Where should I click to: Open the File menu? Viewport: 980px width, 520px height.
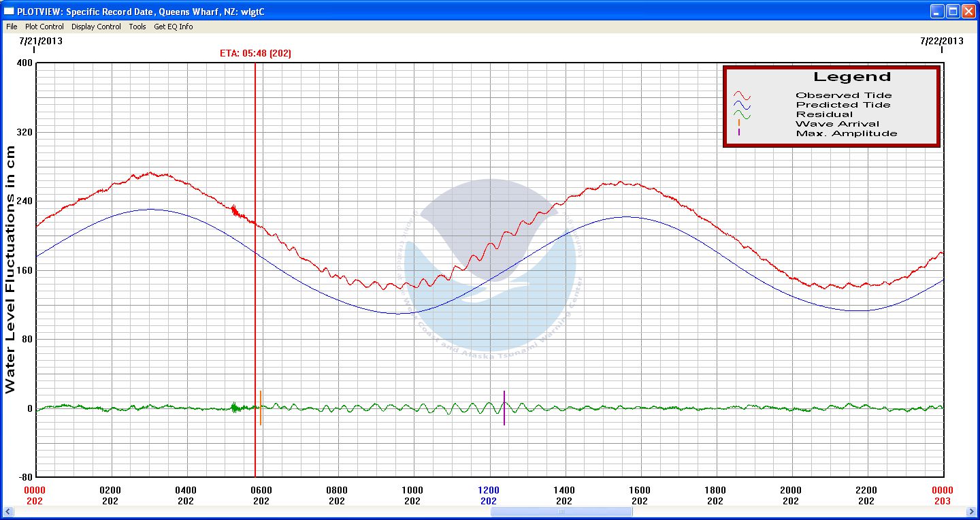[12, 27]
